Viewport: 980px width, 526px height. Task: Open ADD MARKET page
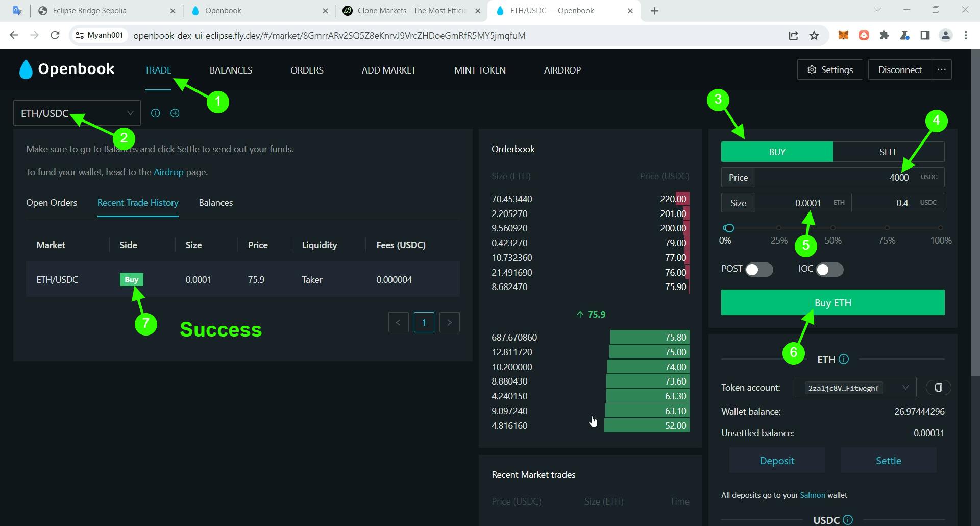388,70
